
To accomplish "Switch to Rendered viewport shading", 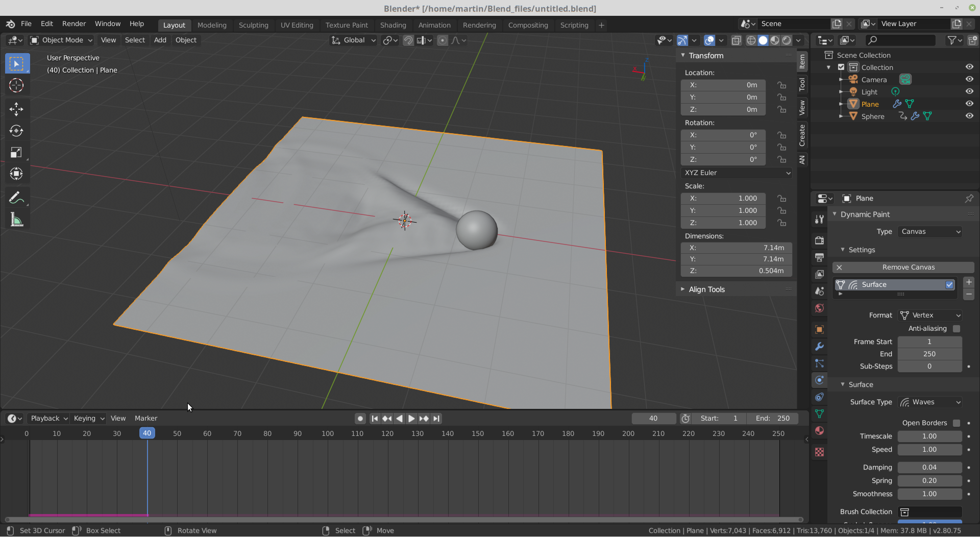I will point(788,41).
